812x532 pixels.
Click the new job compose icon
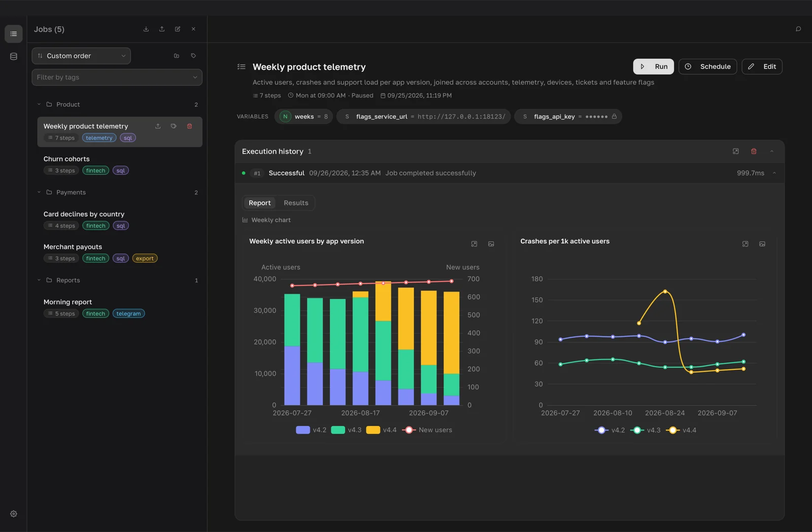pyautogui.click(x=178, y=29)
